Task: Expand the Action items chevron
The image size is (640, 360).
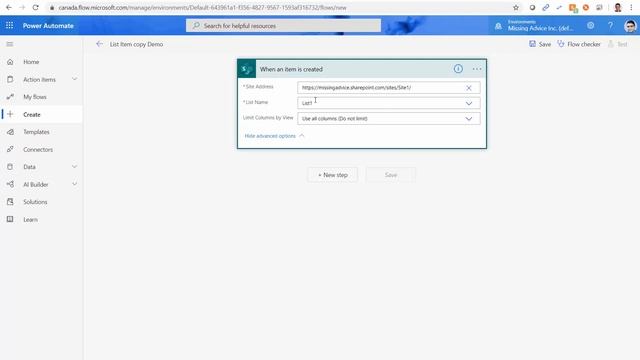Action: [75, 79]
